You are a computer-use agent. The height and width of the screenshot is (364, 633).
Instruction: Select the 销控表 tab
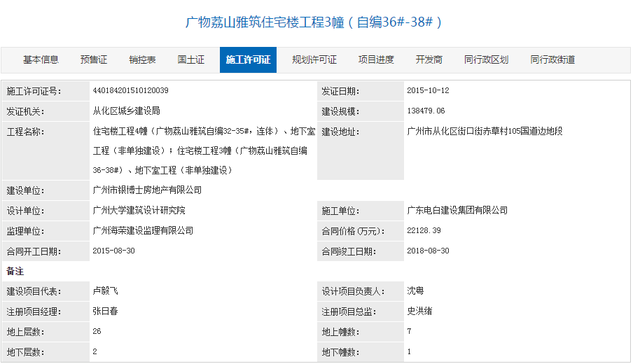[x=143, y=59]
